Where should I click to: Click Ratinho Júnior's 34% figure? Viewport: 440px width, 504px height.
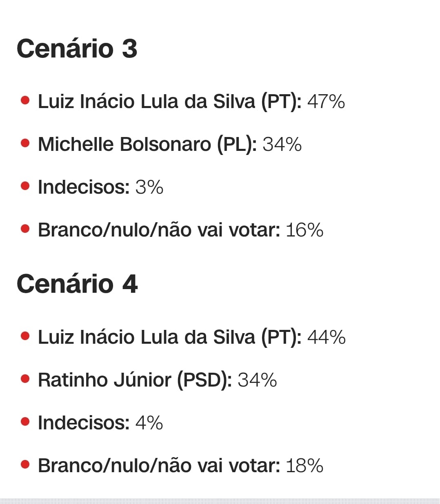point(257,380)
